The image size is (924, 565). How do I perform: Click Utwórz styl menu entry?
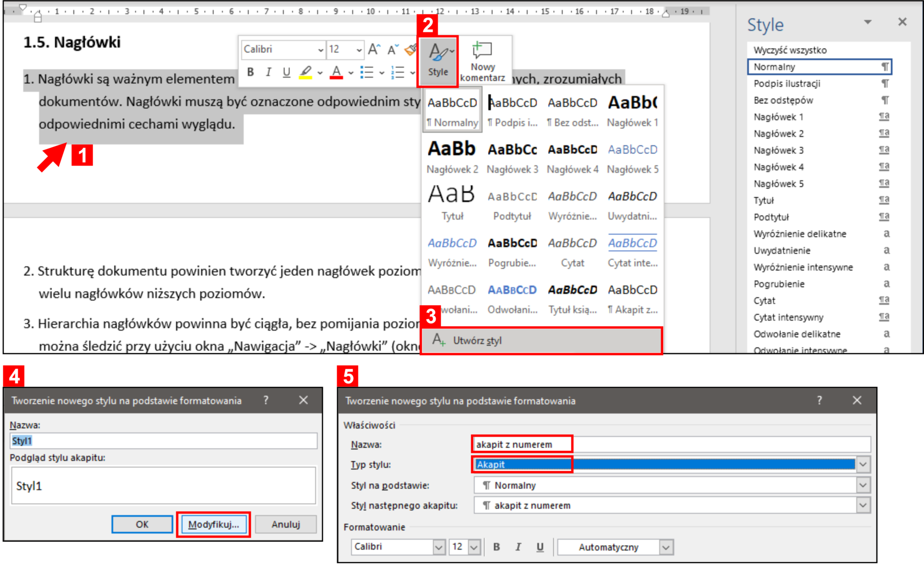[541, 341]
